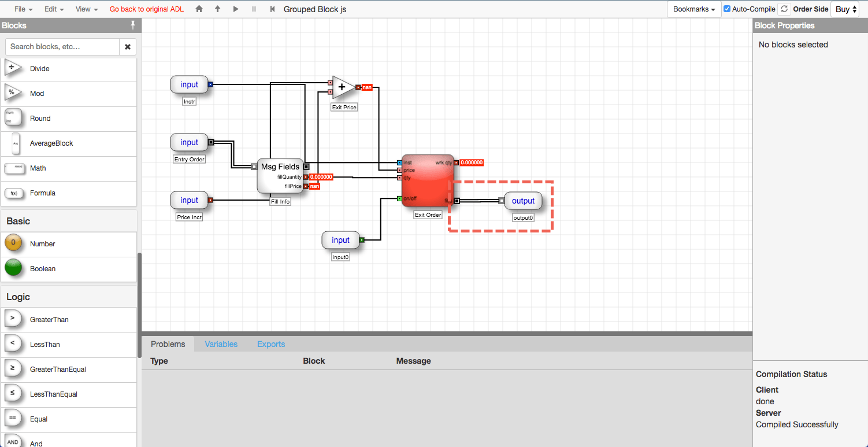Select the LessThan block icon
868x447 pixels.
13,344
